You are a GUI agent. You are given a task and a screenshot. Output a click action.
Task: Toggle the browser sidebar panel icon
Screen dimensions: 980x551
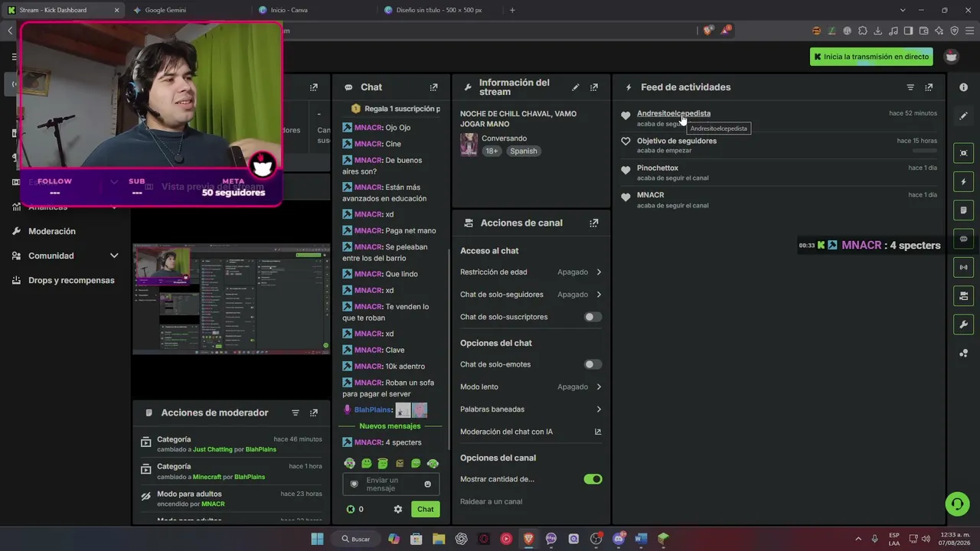point(908,31)
